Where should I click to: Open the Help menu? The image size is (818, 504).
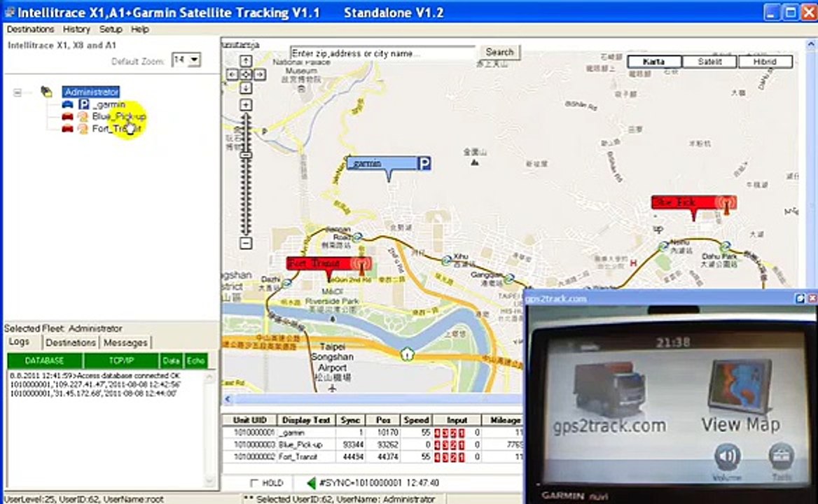click(x=140, y=29)
